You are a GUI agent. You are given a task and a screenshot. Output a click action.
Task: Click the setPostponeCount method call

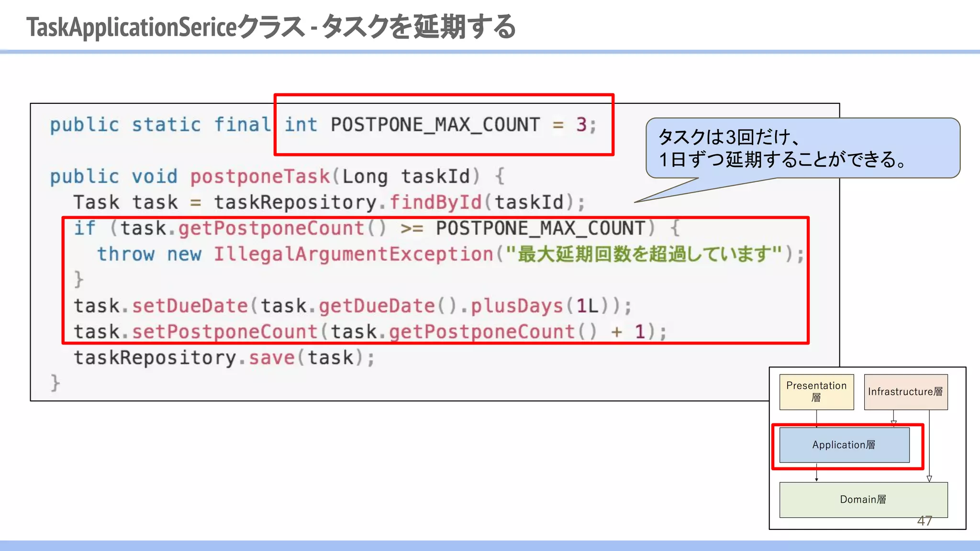225,331
